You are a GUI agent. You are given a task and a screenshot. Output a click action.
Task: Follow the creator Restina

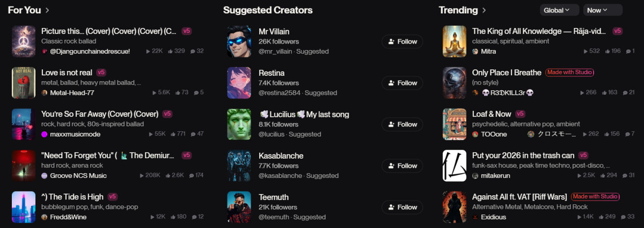pyautogui.click(x=402, y=83)
